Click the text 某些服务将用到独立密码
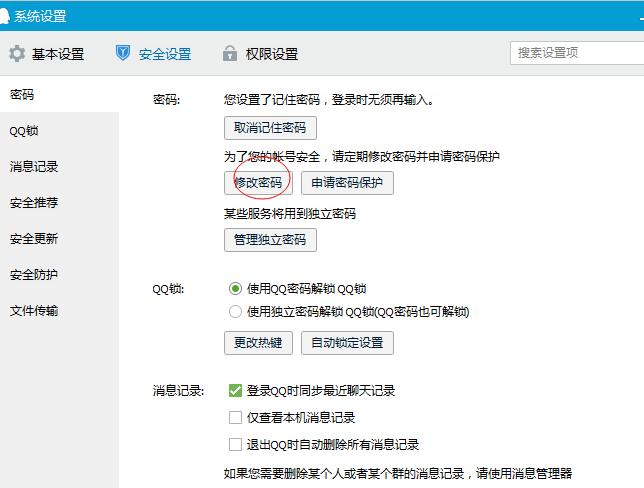Screen dimensions: 644x488 click(290, 214)
